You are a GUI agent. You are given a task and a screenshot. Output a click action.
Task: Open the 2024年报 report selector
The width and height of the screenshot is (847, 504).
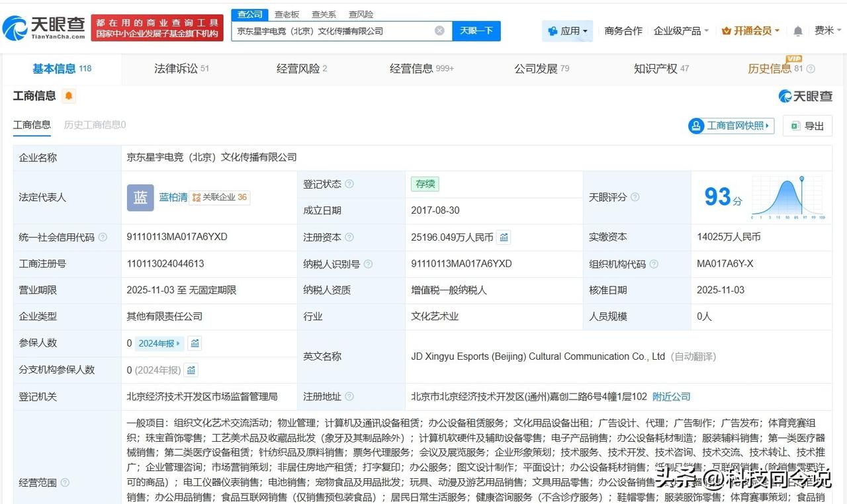[159, 343]
